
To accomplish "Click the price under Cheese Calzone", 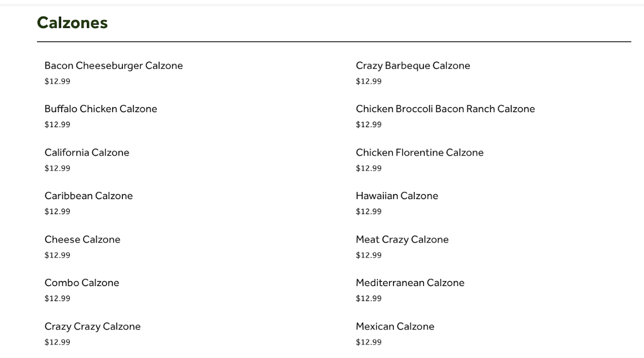I will click(x=57, y=255).
